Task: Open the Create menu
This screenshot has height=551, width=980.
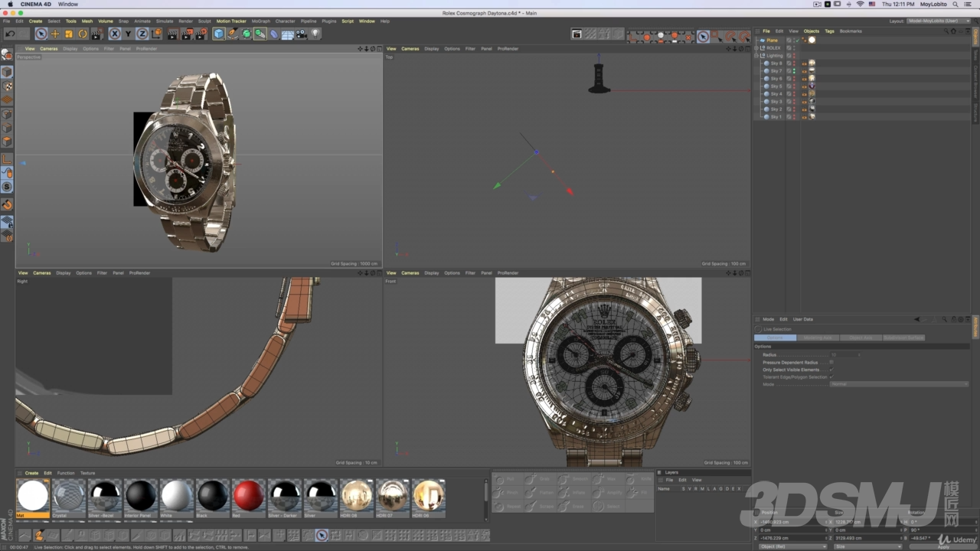Action: [x=35, y=21]
